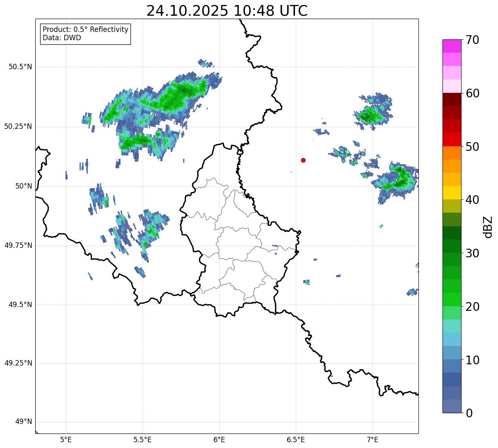The image size is (498, 448).
Task: Pick the yellow colorbar swatch just above 40
Action: coord(452,193)
